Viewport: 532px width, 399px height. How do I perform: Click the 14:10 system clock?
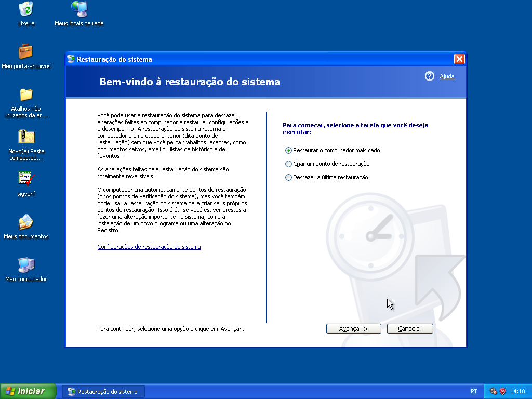pyautogui.click(x=517, y=391)
